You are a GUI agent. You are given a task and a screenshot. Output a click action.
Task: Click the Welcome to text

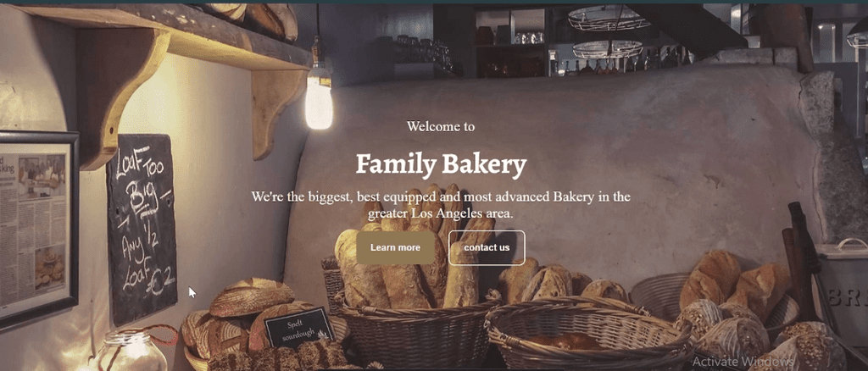(441, 126)
